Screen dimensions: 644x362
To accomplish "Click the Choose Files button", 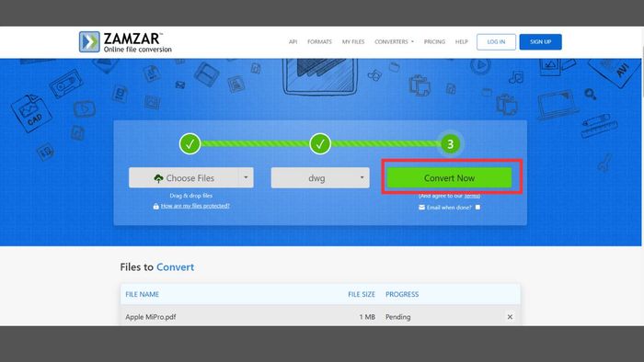I will click(x=184, y=177).
